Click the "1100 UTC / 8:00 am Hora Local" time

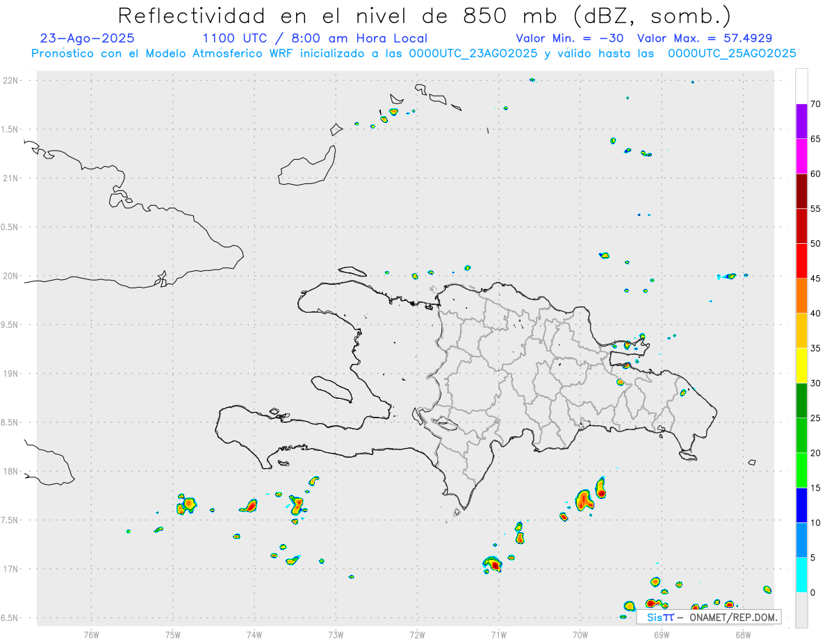click(x=315, y=38)
